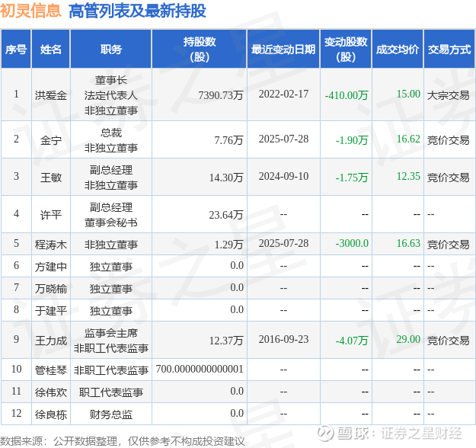476x448 pixels.
Task: Click the name 万晓榆
Action: (51, 289)
